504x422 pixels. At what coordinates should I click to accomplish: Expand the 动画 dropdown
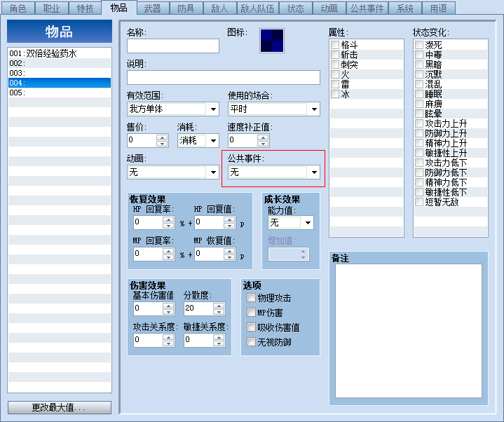(x=173, y=172)
